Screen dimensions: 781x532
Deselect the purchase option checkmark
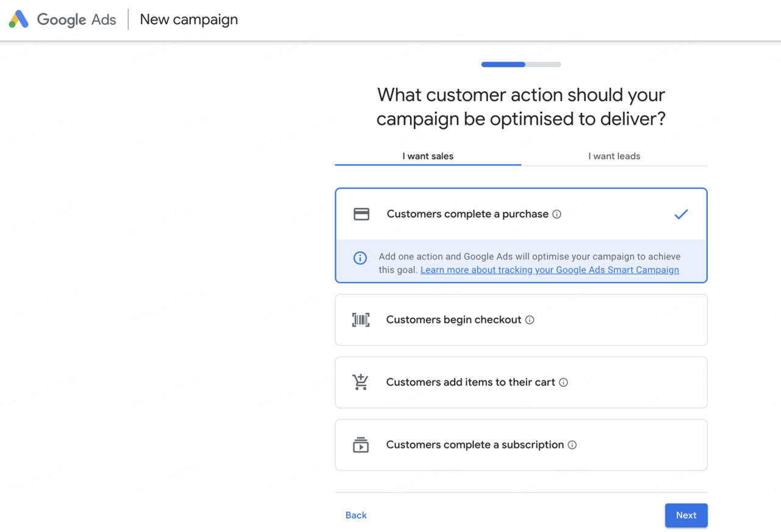click(x=681, y=214)
